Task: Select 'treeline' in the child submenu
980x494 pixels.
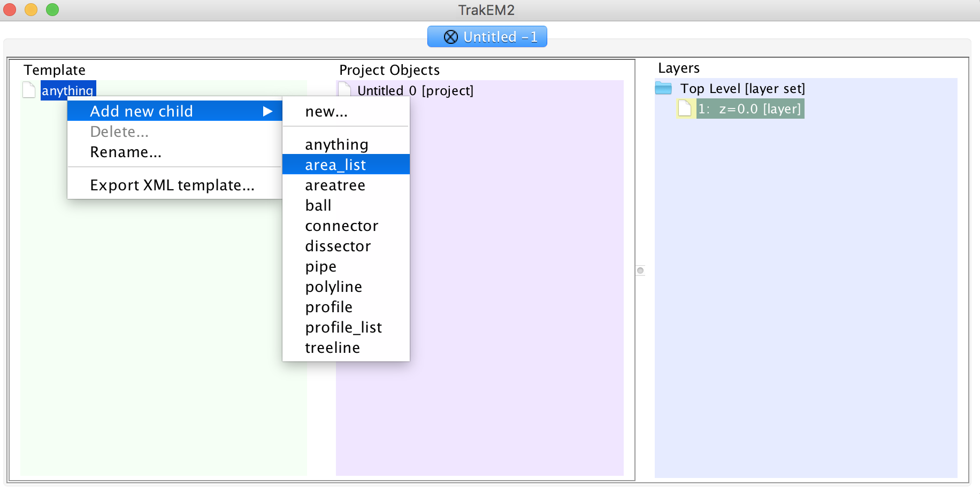Action: (346, 348)
